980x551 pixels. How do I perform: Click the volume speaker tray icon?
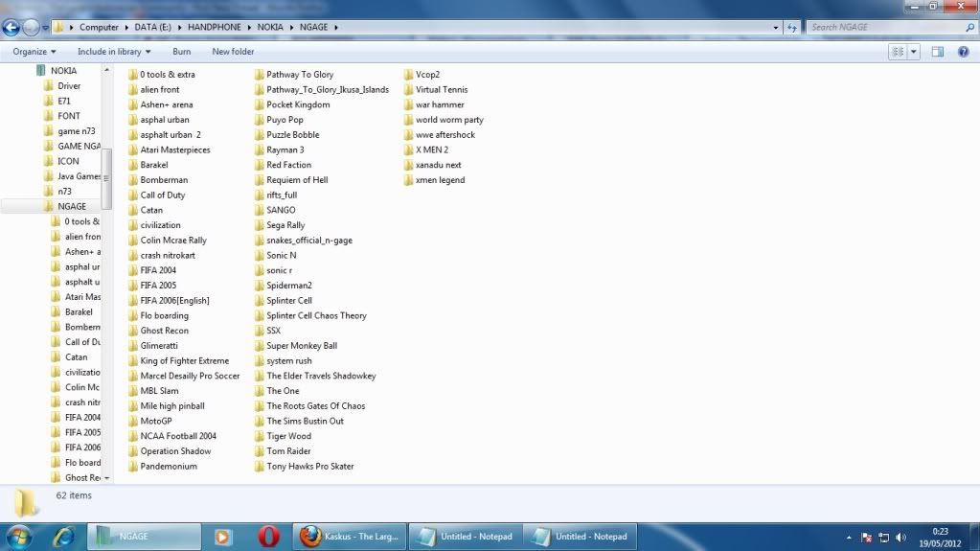tap(900, 538)
